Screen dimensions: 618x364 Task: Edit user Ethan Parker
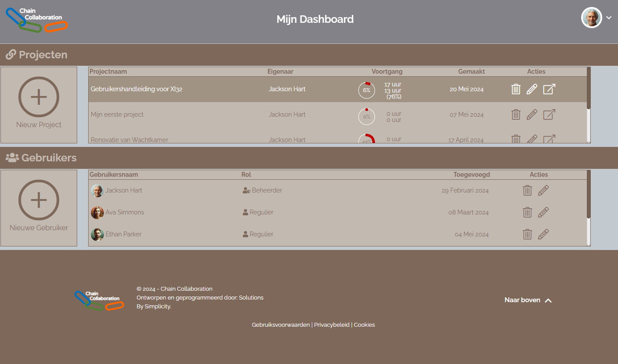coord(543,234)
